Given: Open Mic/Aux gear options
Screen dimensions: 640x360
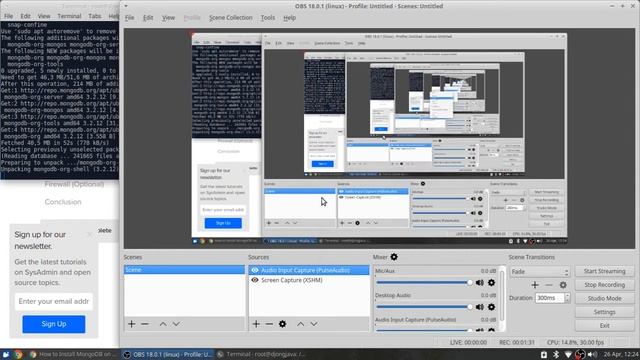Looking at the screenshot, I should 491,282.
